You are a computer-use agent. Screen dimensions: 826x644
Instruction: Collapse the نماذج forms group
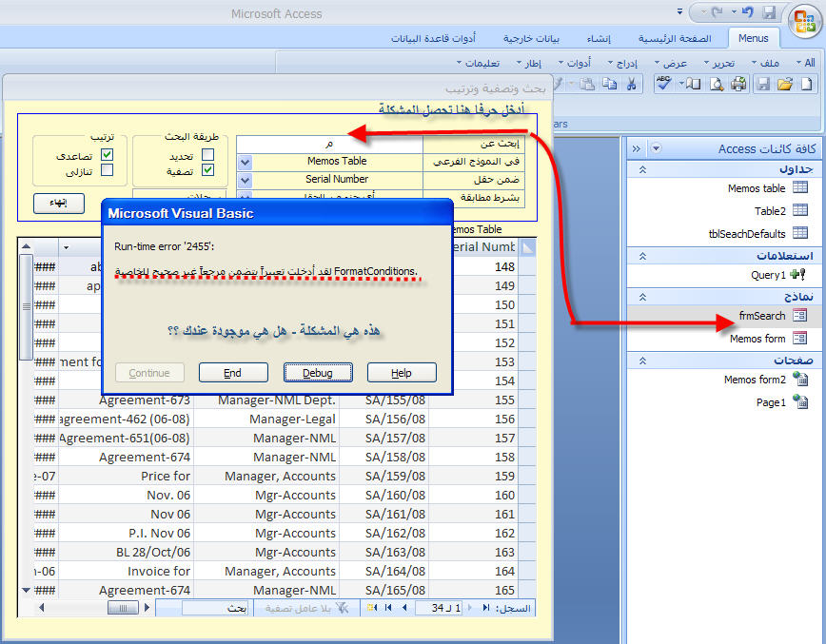[642, 297]
